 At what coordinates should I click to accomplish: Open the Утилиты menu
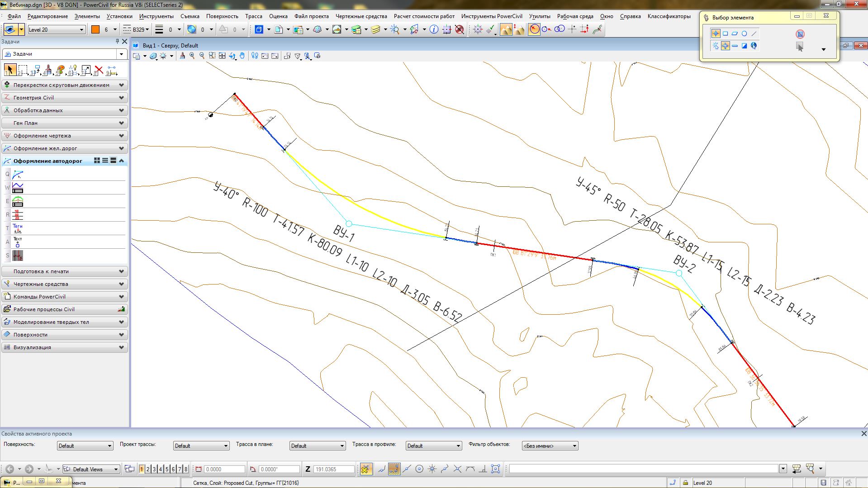pyautogui.click(x=540, y=16)
